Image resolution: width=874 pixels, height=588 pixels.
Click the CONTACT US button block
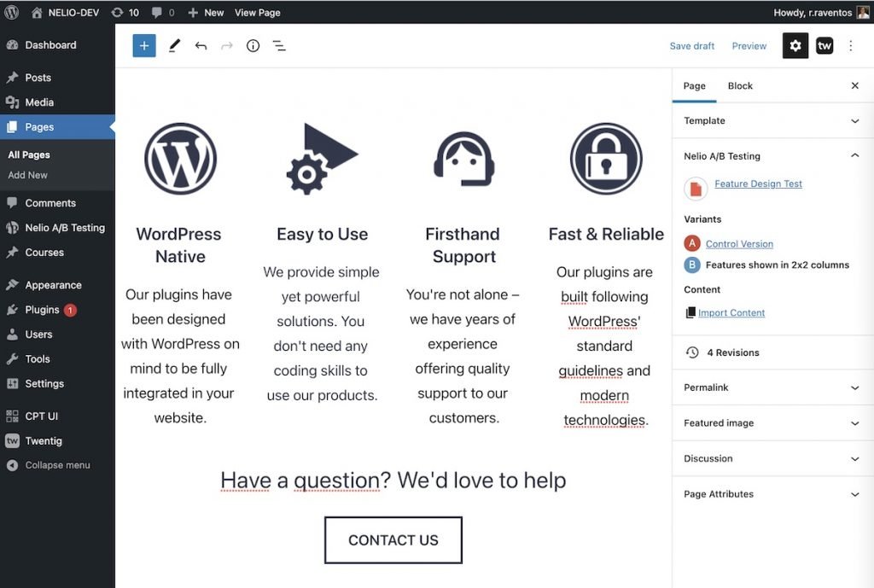393,540
